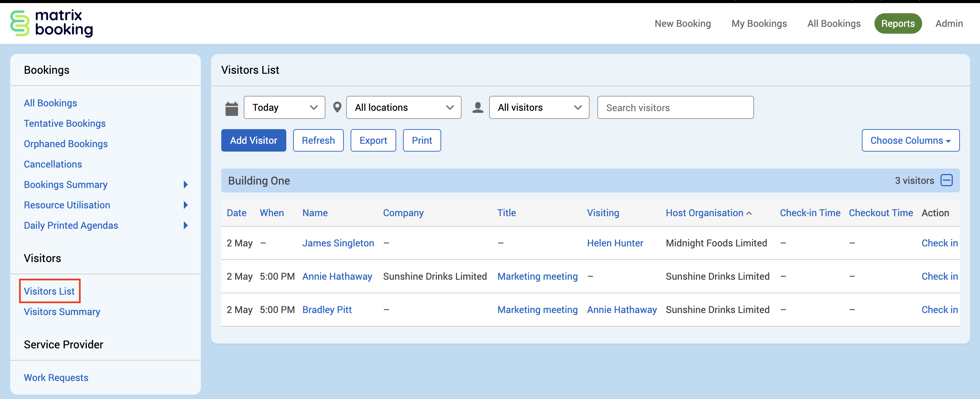Click into the Search visitors field
Image resolution: width=980 pixels, height=399 pixels.
click(675, 107)
